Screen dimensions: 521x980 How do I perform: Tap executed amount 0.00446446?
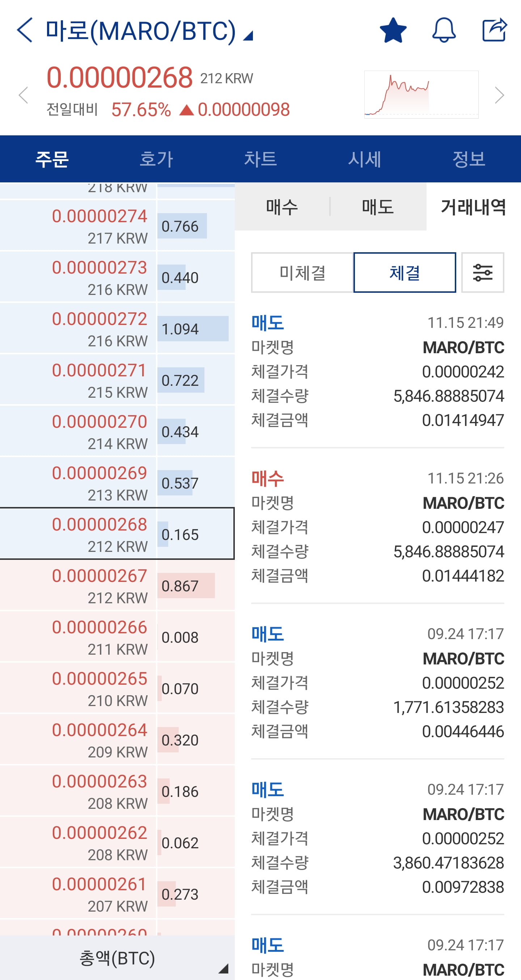(x=463, y=732)
